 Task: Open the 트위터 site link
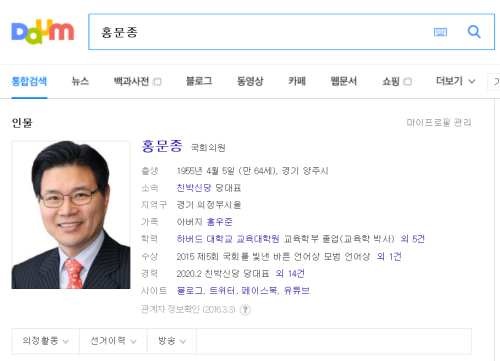[x=222, y=291]
